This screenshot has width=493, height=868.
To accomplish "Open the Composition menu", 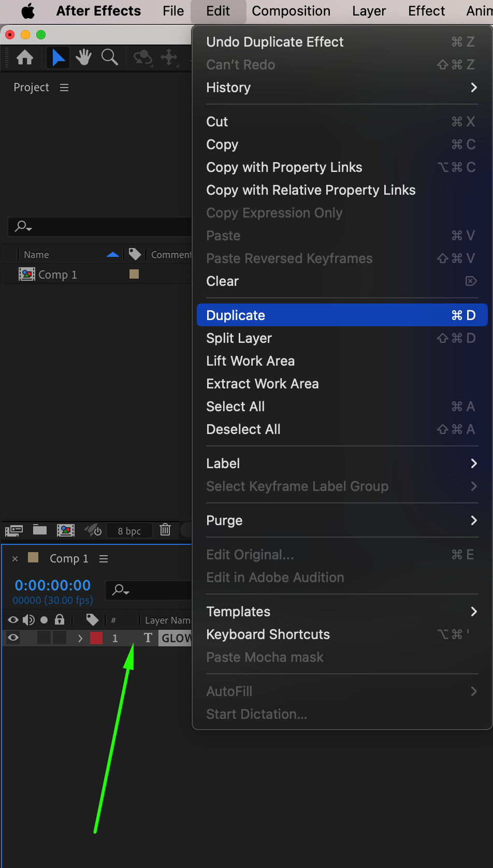I will [x=291, y=11].
